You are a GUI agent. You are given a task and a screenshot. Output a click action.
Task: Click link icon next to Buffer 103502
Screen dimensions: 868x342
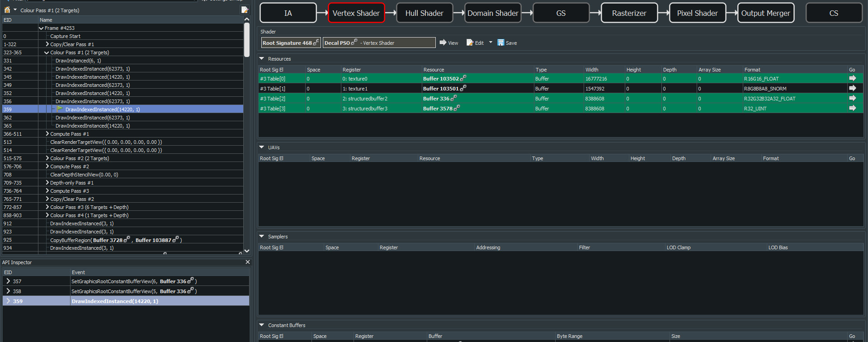click(463, 78)
